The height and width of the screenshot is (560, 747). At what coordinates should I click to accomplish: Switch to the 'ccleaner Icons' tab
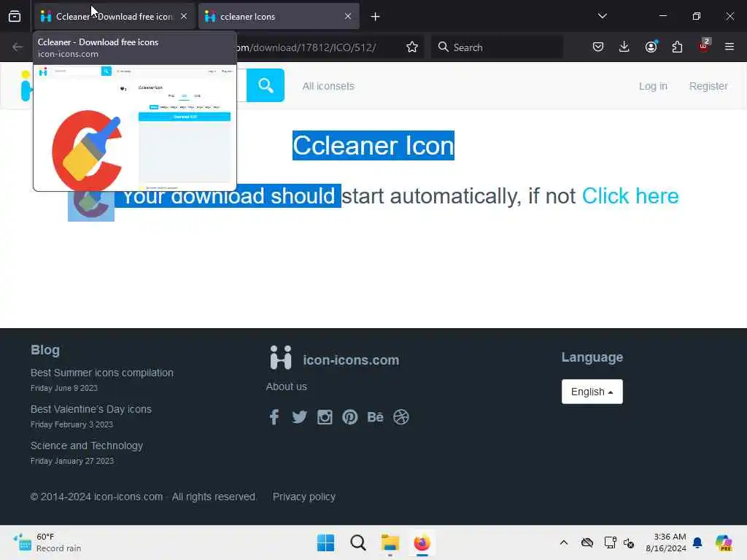click(x=279, y=17)
